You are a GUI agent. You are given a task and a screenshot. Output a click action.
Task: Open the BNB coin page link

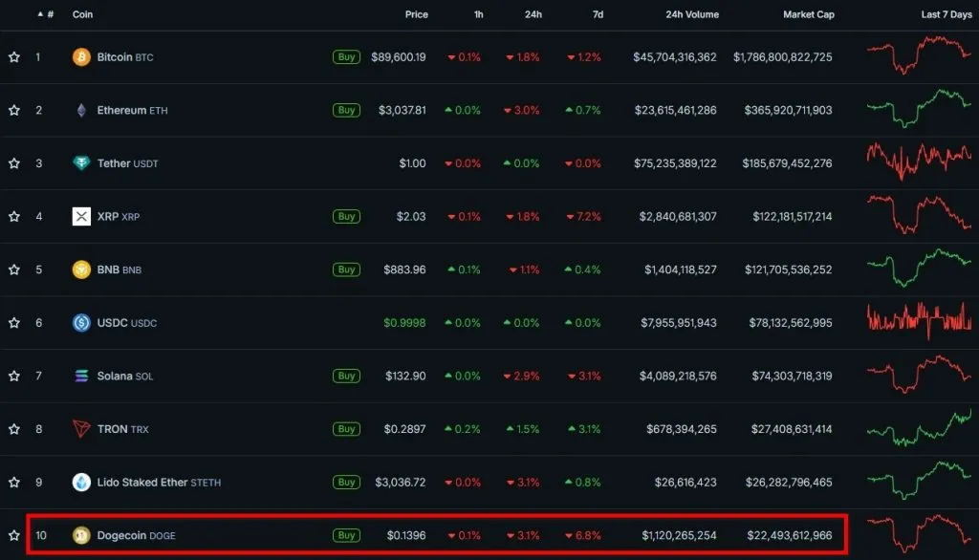(x=120, y=269)
